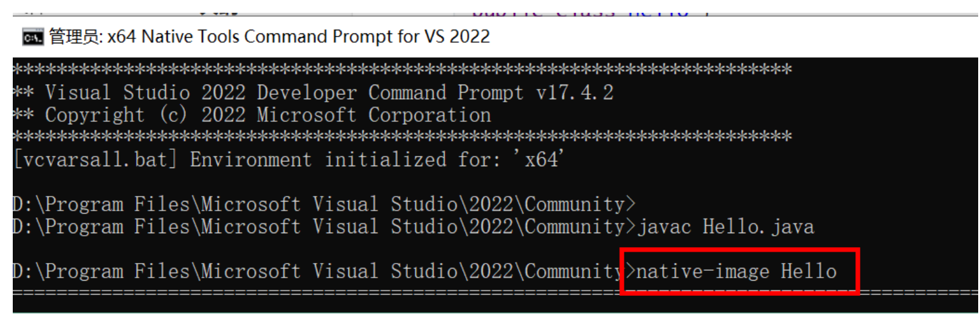Click the command prompt window icon
Viewport: 980px width, 319px height.
tap(33, 37)
